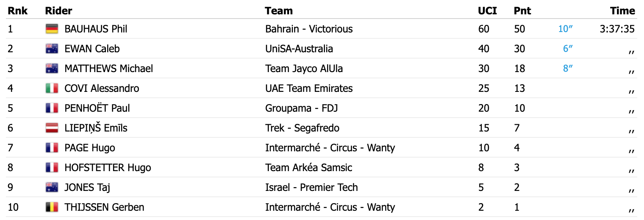644x220 pixels.
Task: Click the Belgian flag beside Thijssen
Action: pos(51,207)
